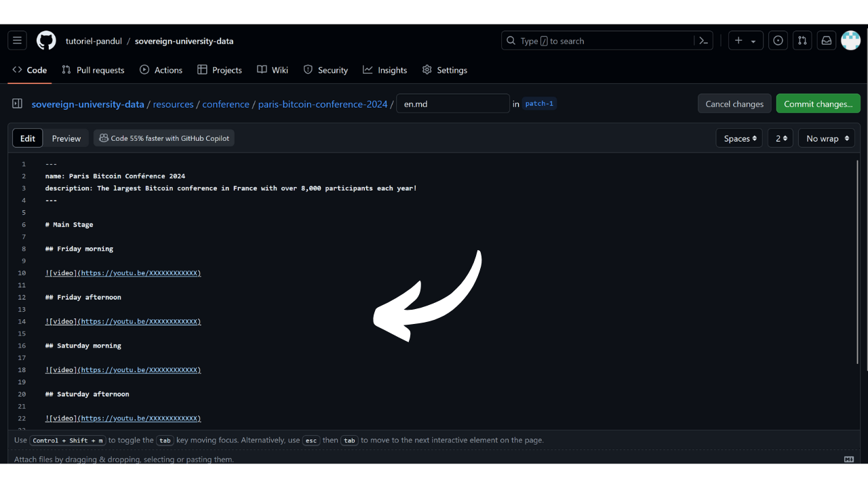The height and width of the screenshot is (488, 868).
Task: Open pull requests icon in header
Action: pyautogui.click(x=802, y=41)
